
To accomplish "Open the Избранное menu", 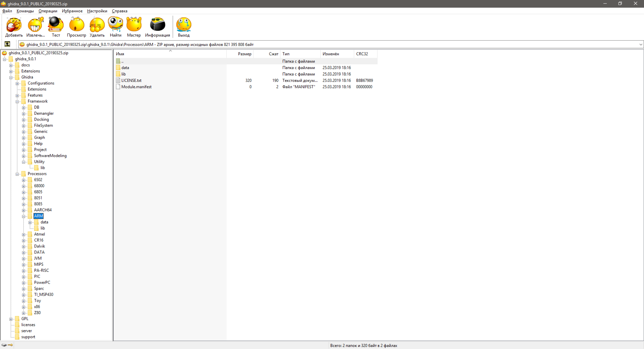I will pos(72,11).
